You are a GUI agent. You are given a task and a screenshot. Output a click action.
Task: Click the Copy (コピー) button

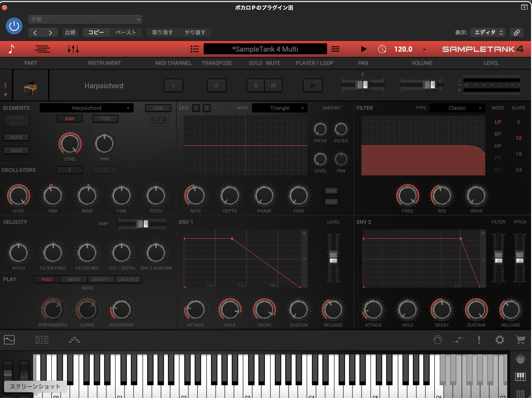click(x=96, y=33)
